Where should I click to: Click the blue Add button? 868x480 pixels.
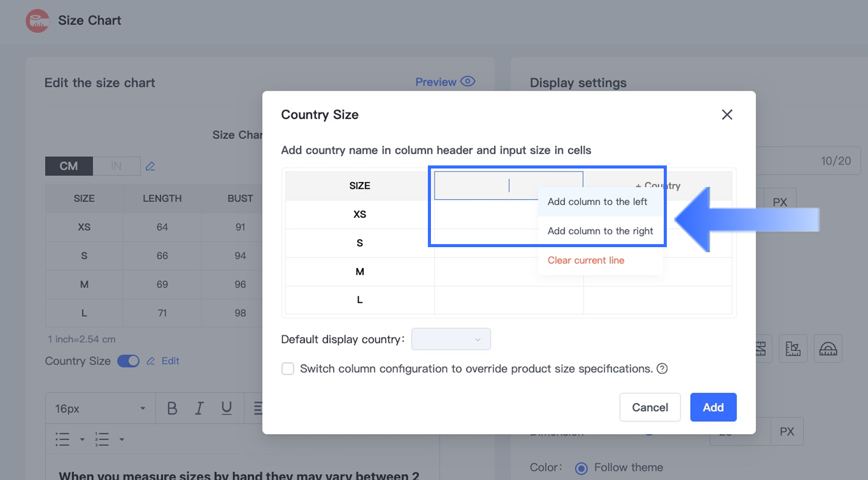[x=713, y=407]
